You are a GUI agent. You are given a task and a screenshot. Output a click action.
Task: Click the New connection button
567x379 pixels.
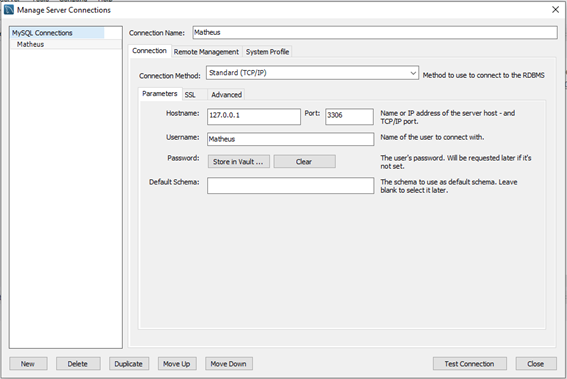[28, 364]
